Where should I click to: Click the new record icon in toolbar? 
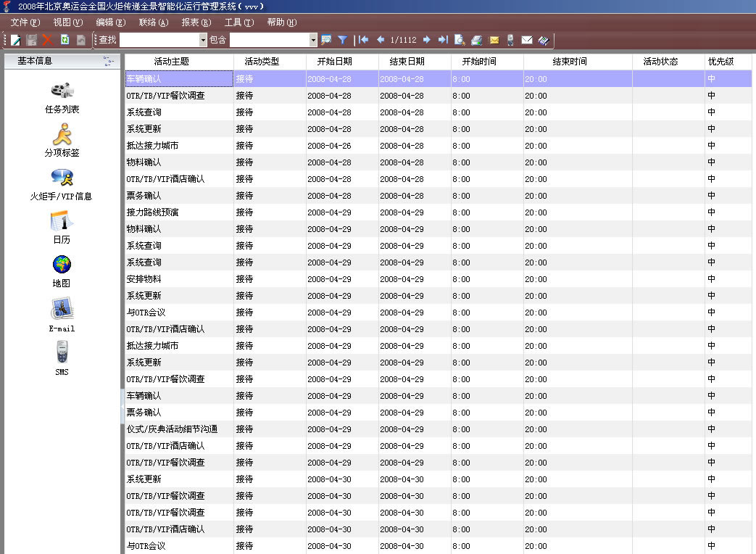coord(15,40)
